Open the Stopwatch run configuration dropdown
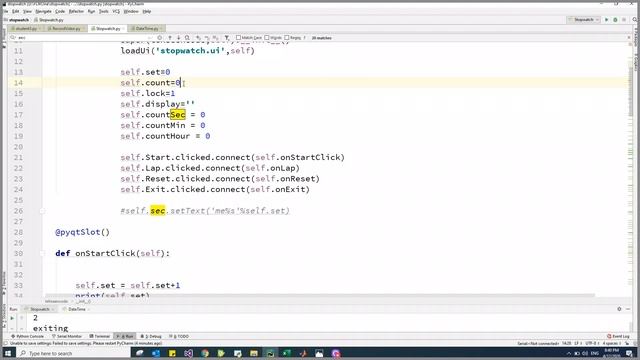640x360 pixels. click(584, 20)
